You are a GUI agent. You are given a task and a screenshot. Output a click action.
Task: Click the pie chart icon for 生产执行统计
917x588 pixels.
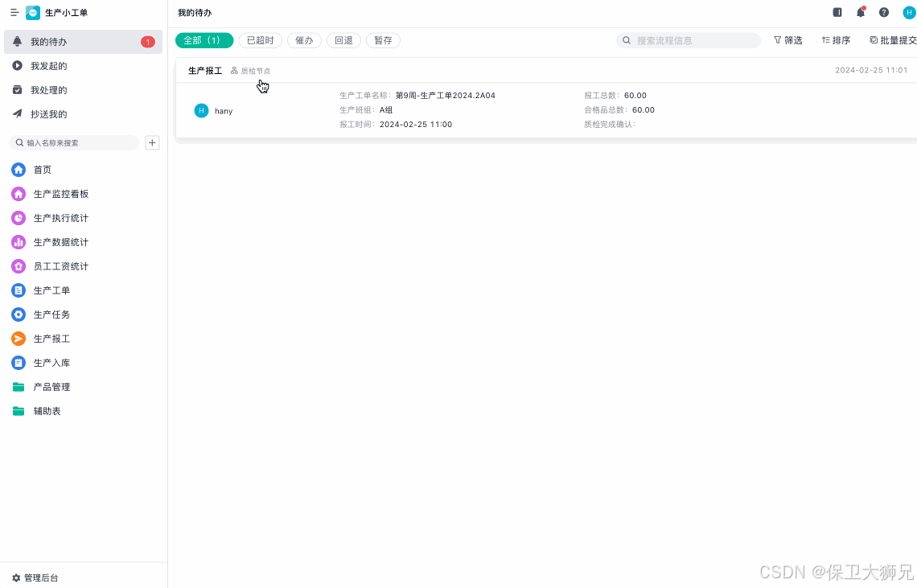pyautogui.click(x=19, y=218)
